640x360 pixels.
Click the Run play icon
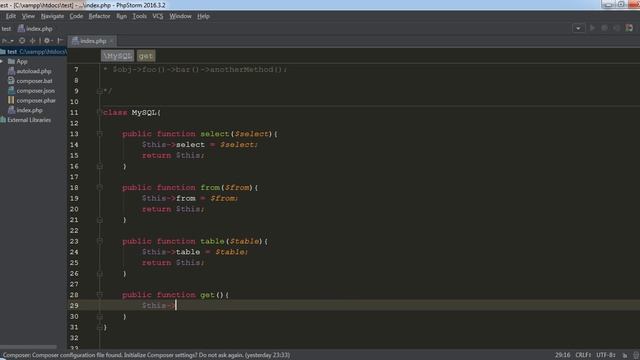pos(592,28)
